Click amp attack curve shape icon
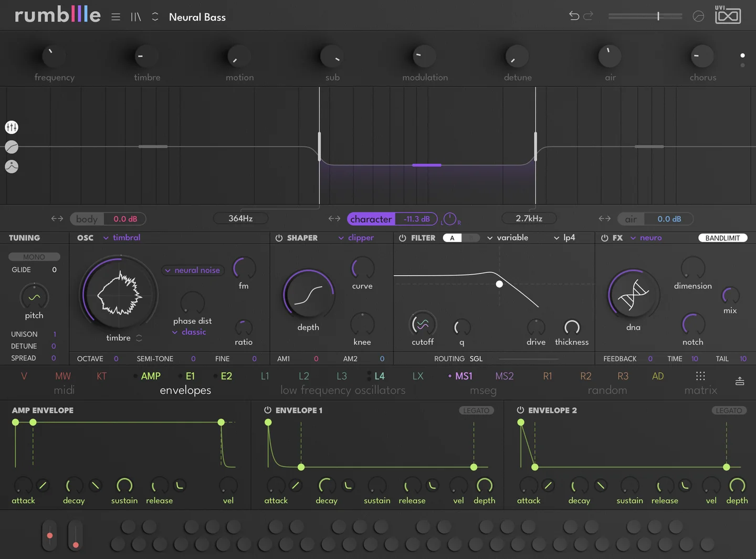Screen dimensions: 756x559 (43, 486)
